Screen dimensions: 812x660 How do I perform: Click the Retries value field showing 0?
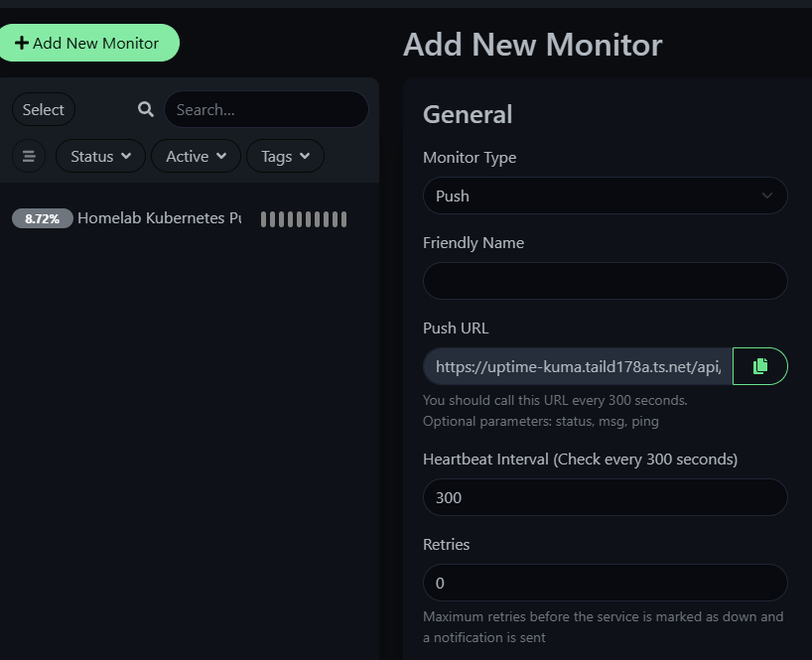605,583
